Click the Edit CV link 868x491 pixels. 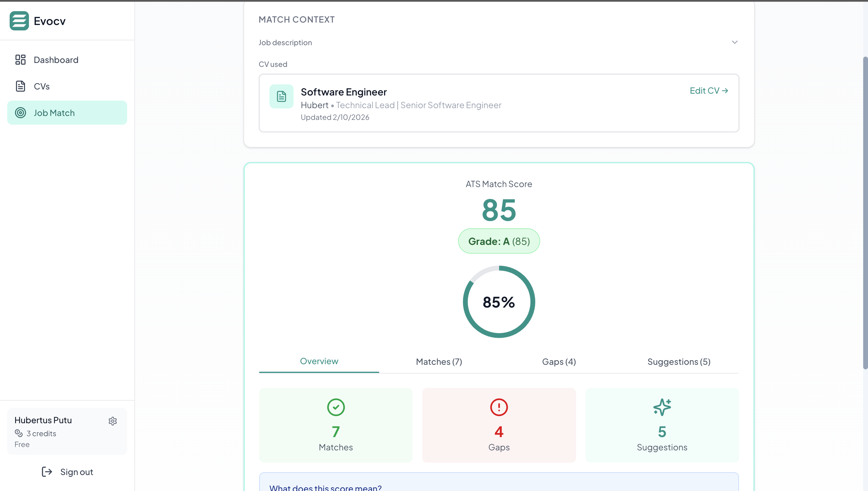coord(709,90)
